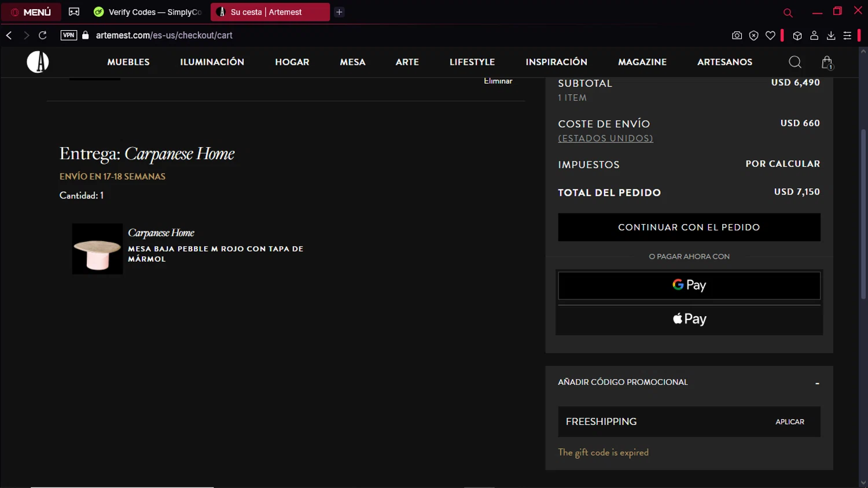Viewport: 868px width, 488px height.
Task: Select the Por calcular taxes value
Action: [782, 164]
